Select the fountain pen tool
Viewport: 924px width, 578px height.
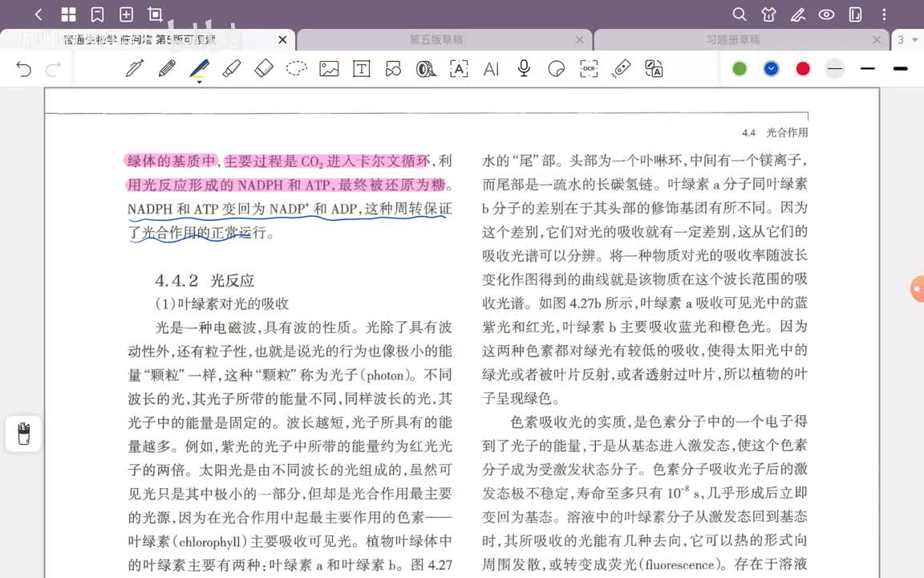pyautogui.click(x=135, y=68)
